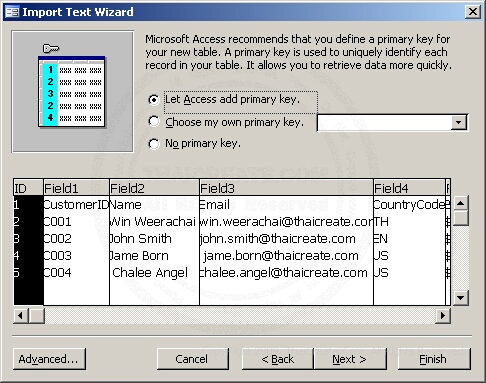486x383 pixels.
Task: Click the CountryCode cell
Action: 409,205
